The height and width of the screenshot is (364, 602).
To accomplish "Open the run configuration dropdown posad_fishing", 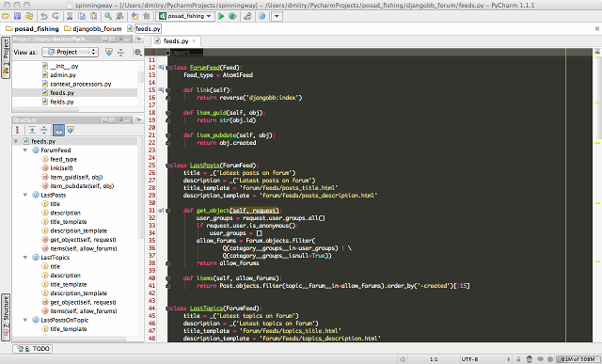I will 185,16.
